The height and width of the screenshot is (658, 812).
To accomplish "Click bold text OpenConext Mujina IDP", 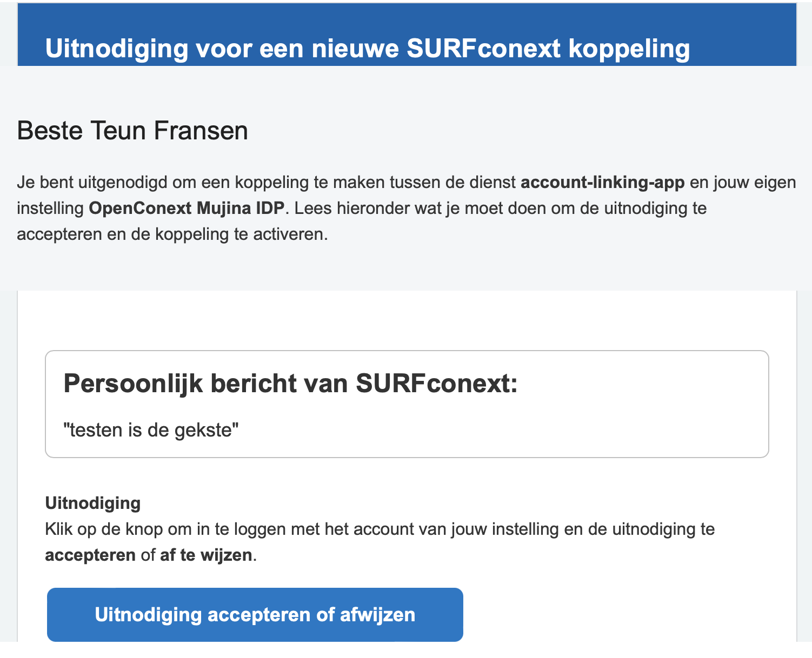I will click(187, 209).
